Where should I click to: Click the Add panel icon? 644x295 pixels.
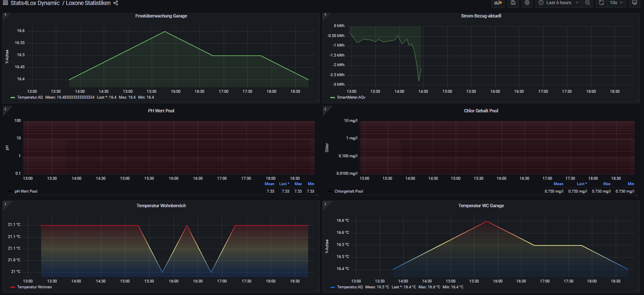pos(498,3)
